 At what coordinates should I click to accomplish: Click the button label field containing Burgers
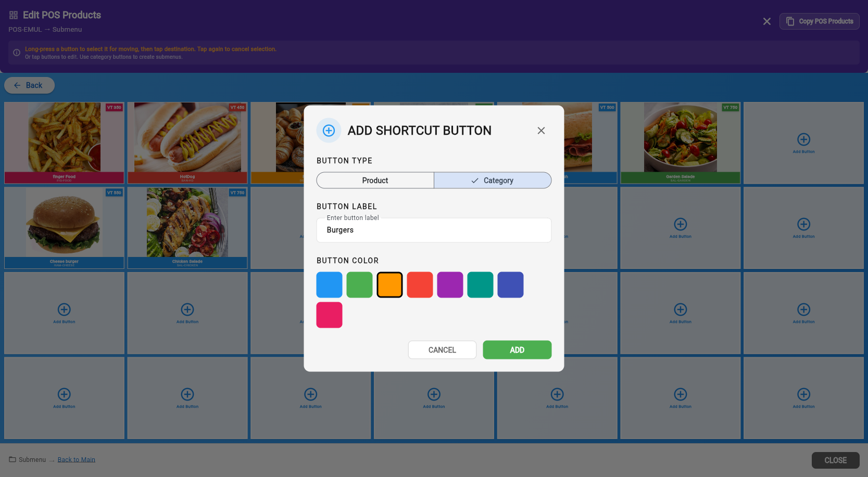pyautogui.click(x=434, y=230)
